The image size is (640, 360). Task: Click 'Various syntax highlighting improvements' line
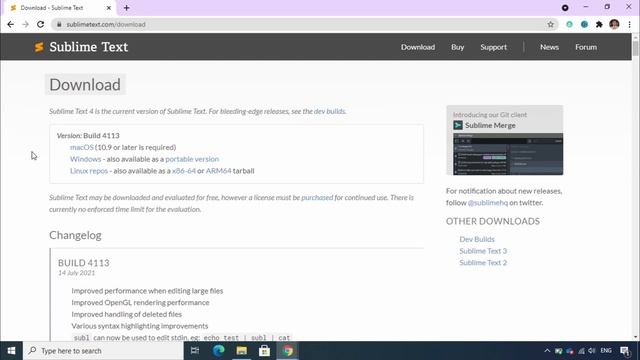pos(140,326)
